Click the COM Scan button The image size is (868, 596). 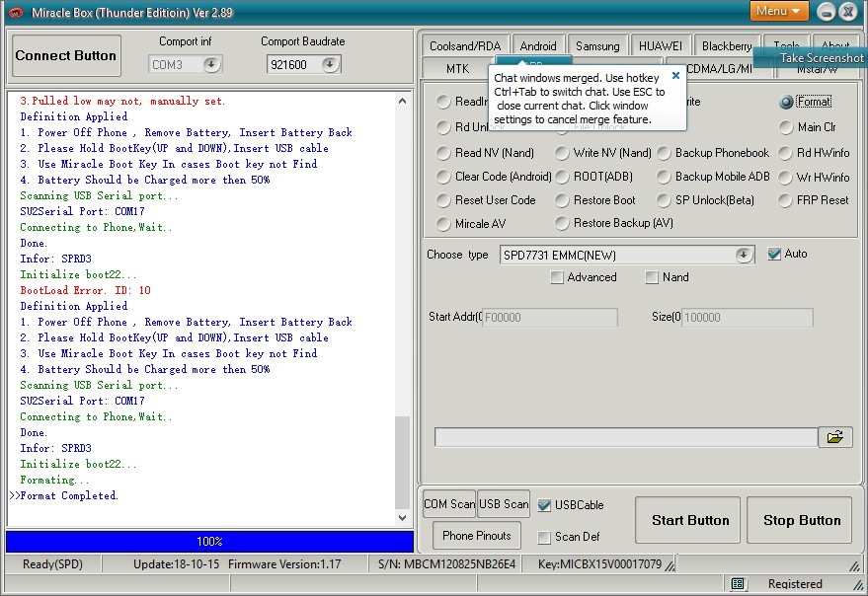449,503
